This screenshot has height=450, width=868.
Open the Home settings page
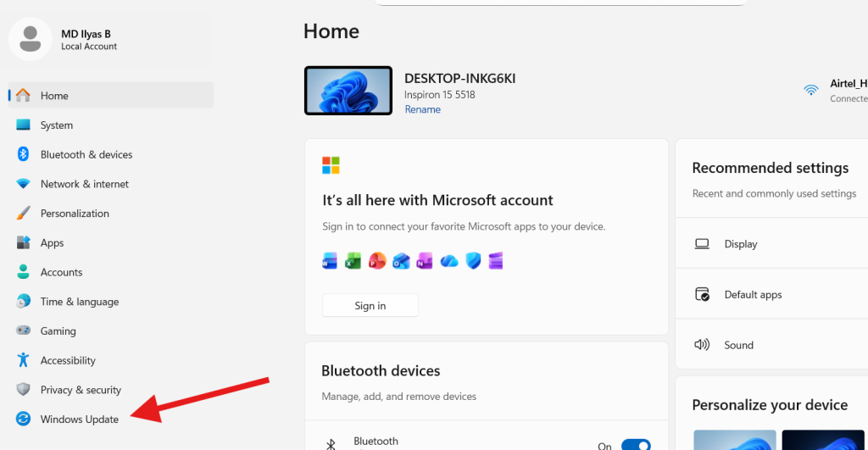click(111, 95)
